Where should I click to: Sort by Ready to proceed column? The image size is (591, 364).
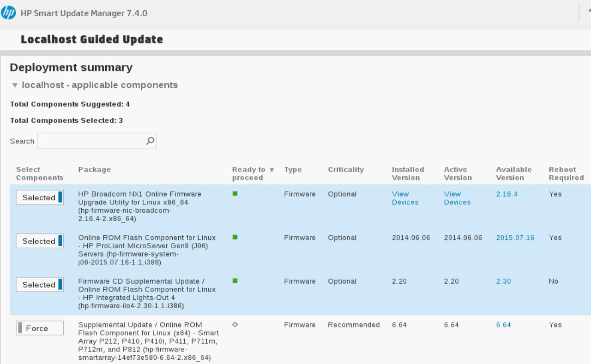[253, 173]
